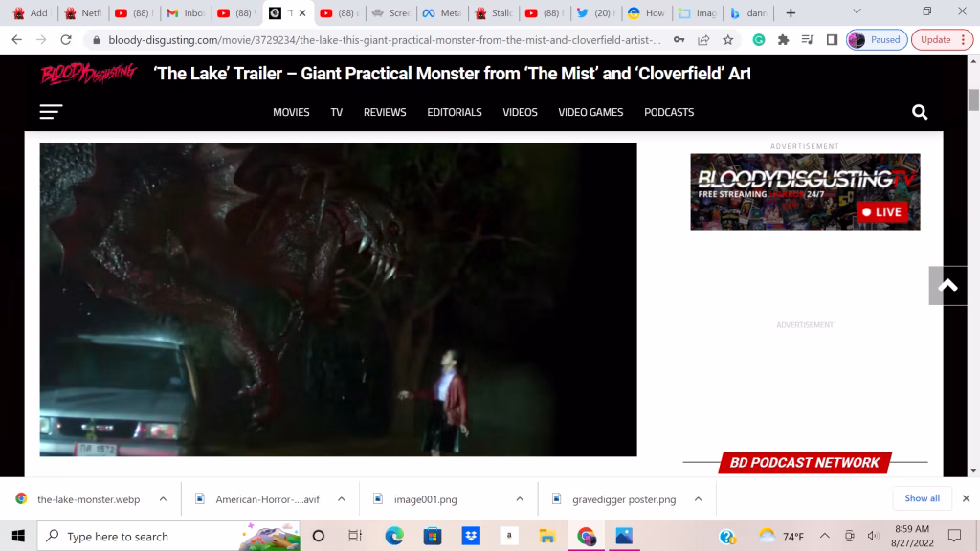Click the scroll-to-top arrow button
980x551 pixels.
pos(947,285)
